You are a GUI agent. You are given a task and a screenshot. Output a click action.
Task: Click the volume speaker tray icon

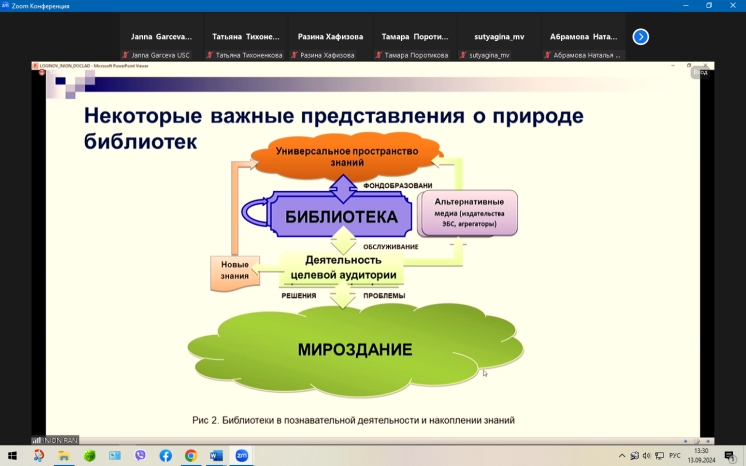tap(646, 455)
